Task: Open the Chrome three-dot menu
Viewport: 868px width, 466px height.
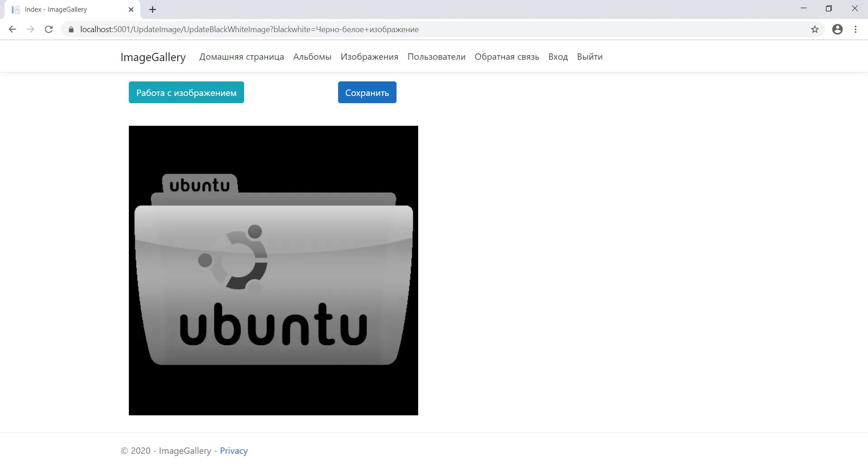Action: pyautogui.click(x=855, y=29)
